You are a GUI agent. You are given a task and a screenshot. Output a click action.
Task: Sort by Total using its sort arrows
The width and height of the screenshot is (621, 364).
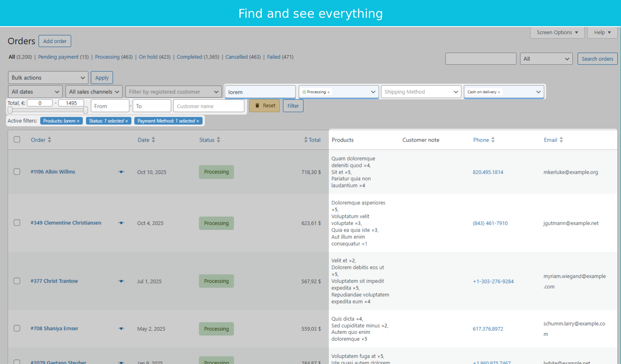coord(306,140)
